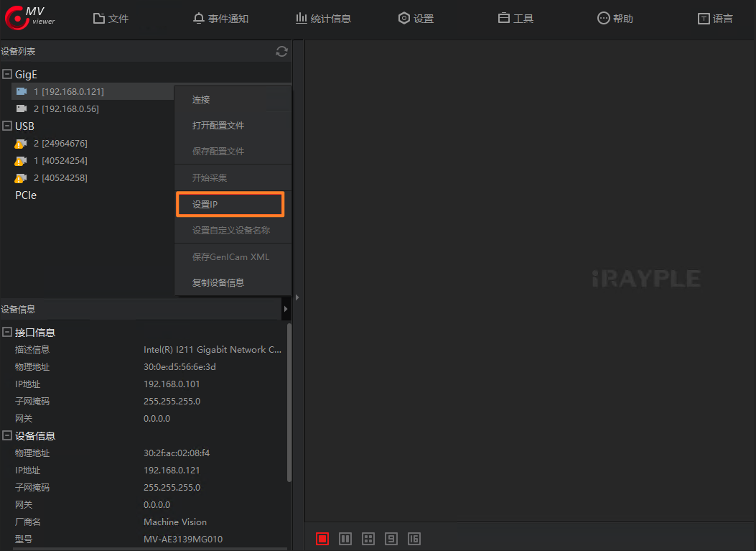
Task: Click 复制设备信息 in context menu
Action: [x=218, y=282]
